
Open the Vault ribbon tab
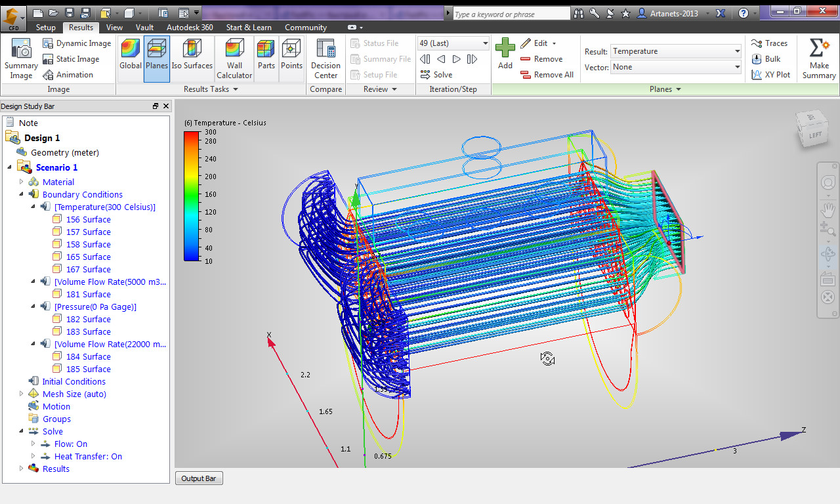[x=144, y=28]
